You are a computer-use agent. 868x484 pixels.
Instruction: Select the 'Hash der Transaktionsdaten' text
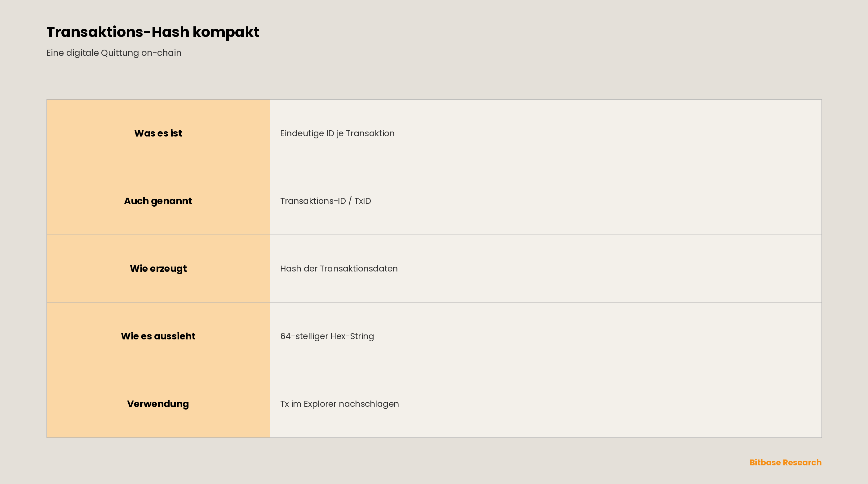coord(339,268)
